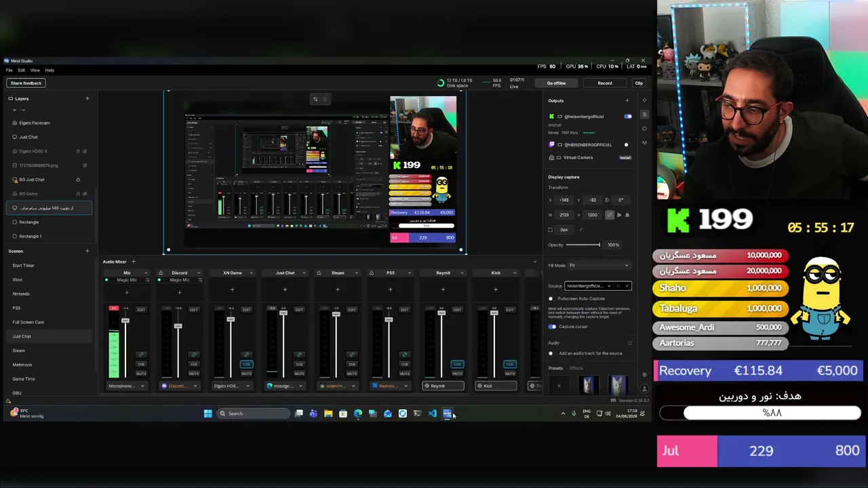
Task: Open Visual Studio Code from the taskbar
Action: click(432, 413)
